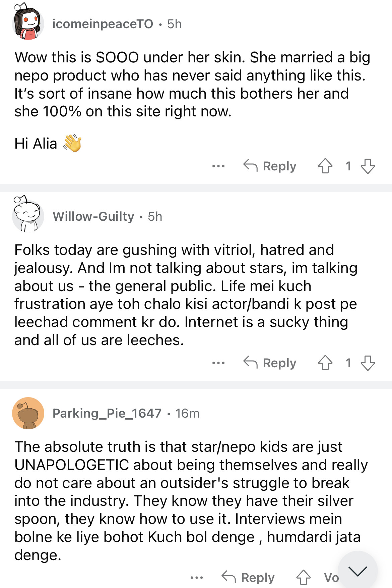Downvote icomeinpeaceTO's comment
This screenshot has height=588, width=392.
[368, 166]
